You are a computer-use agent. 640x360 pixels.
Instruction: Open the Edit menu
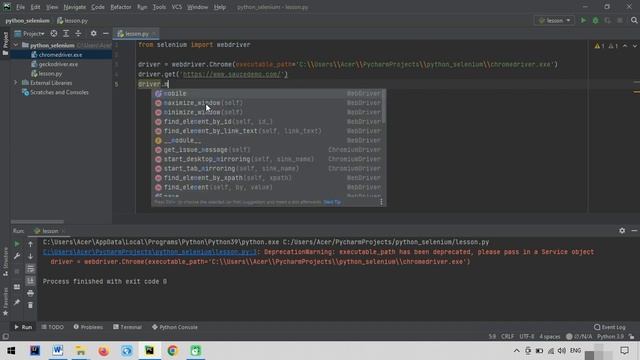click(x=36, y=7)
